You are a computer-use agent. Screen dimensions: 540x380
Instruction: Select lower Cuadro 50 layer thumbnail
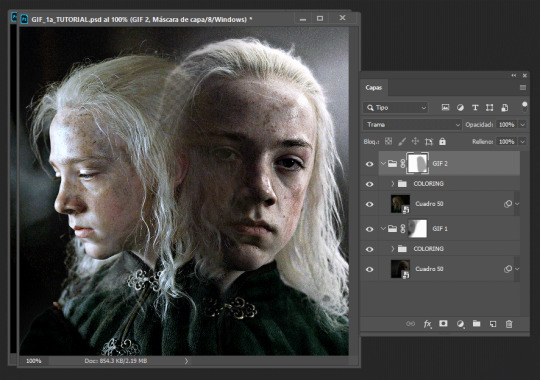pos(400,269)
